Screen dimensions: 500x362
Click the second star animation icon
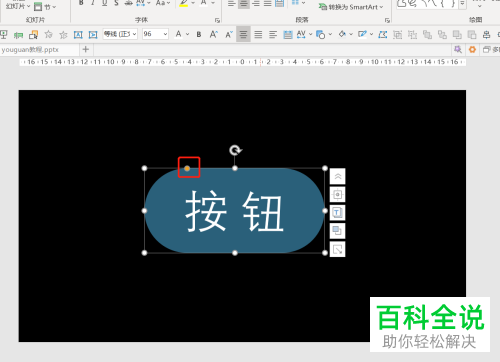point(63,34)
